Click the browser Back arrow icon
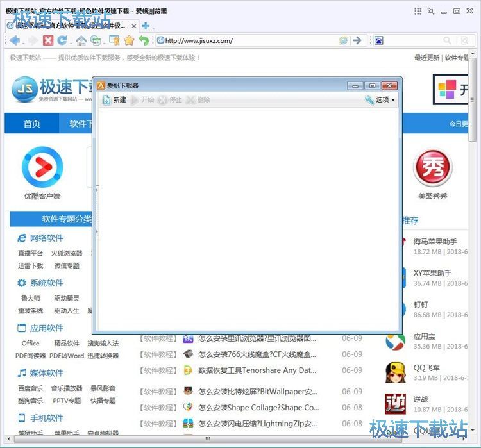Viewport: 481px width, 448px height. tap(14, 40)
